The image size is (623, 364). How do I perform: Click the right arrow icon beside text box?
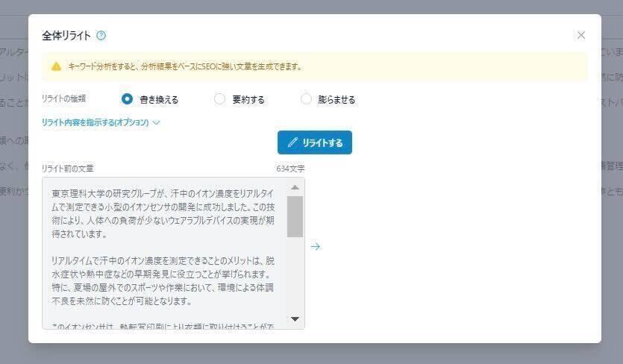tap(316, 246)
